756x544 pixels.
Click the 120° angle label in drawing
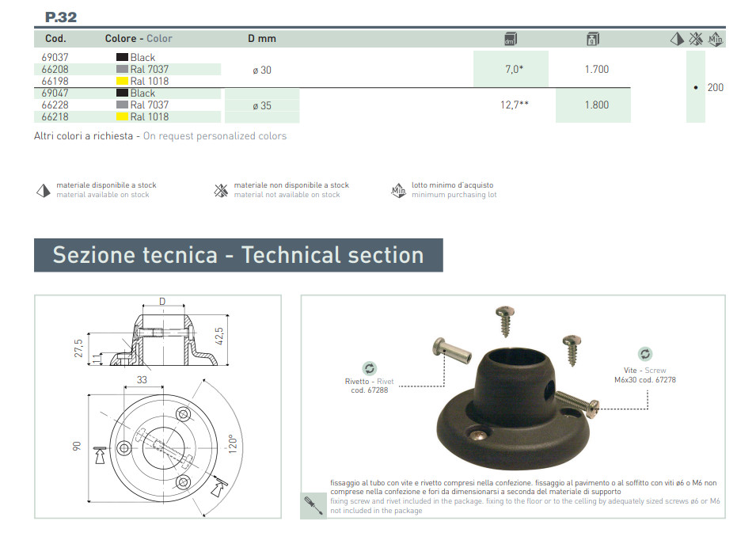point(233,443)
